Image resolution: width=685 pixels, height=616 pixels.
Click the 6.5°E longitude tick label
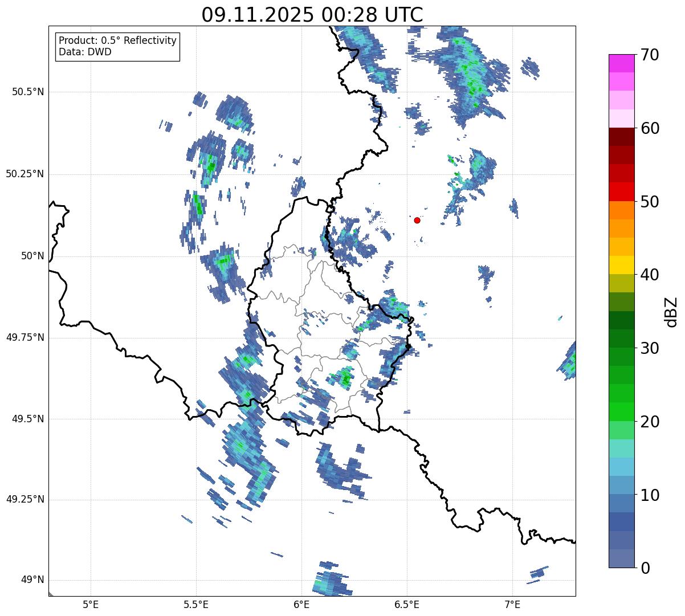pyautogui.click(x=407, y=604)
